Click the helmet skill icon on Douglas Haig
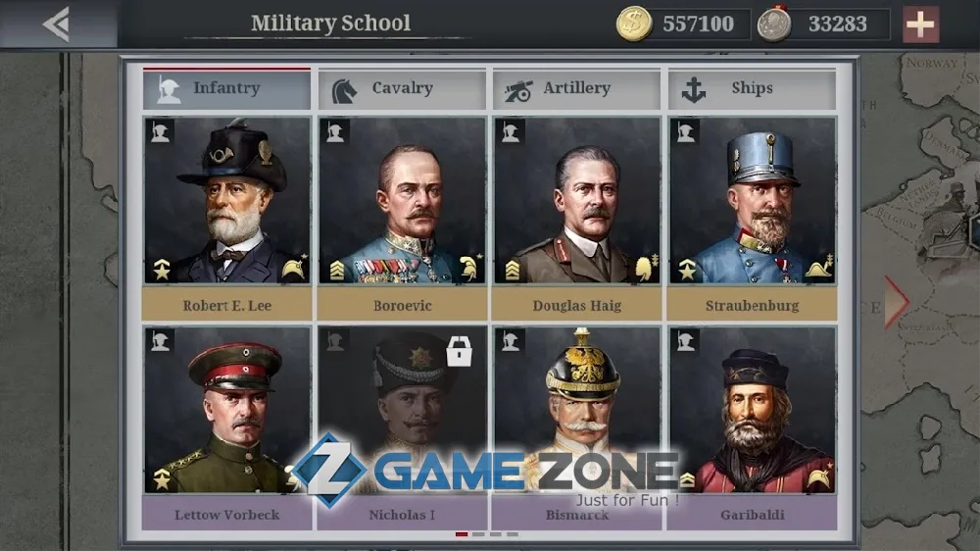The width and height of the screenshot is (980, 551). click(x=645, y=268)
